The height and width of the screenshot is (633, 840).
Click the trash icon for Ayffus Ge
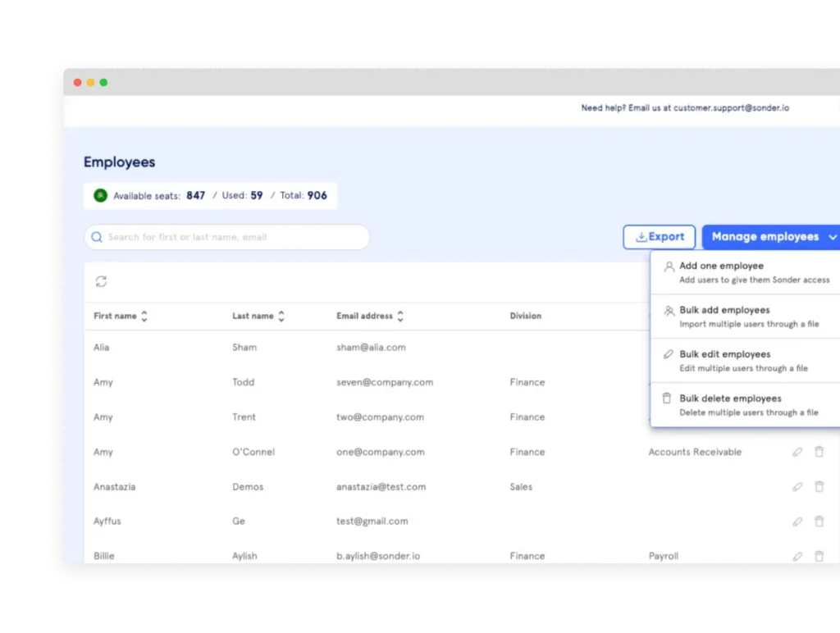coord(819,521)
